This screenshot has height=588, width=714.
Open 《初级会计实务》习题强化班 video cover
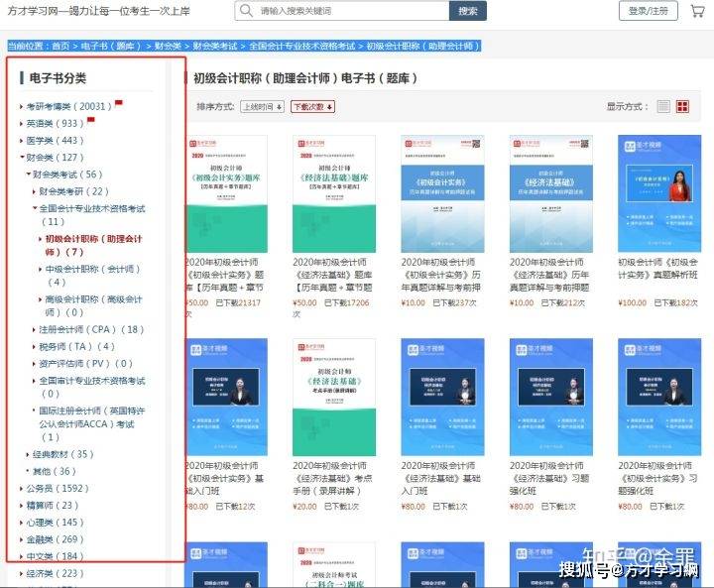pos(659,398)
